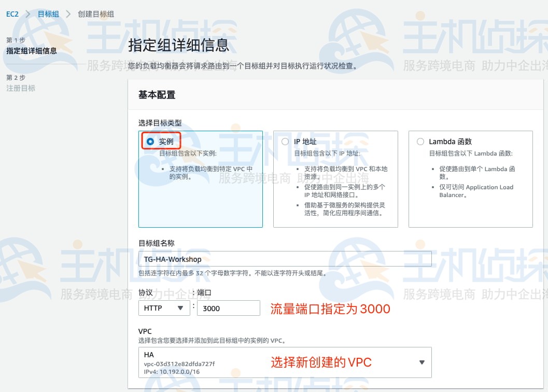Viewport: 548px width, 392px height.
Task: Select the Lambda 函数 radio button
Action: tap(420, 142)
